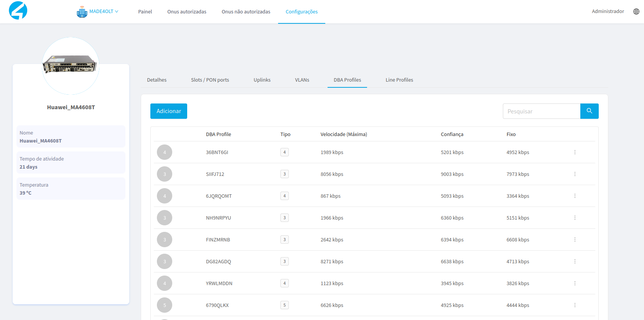Click the Huawei OLT device image

click(70, 64)
